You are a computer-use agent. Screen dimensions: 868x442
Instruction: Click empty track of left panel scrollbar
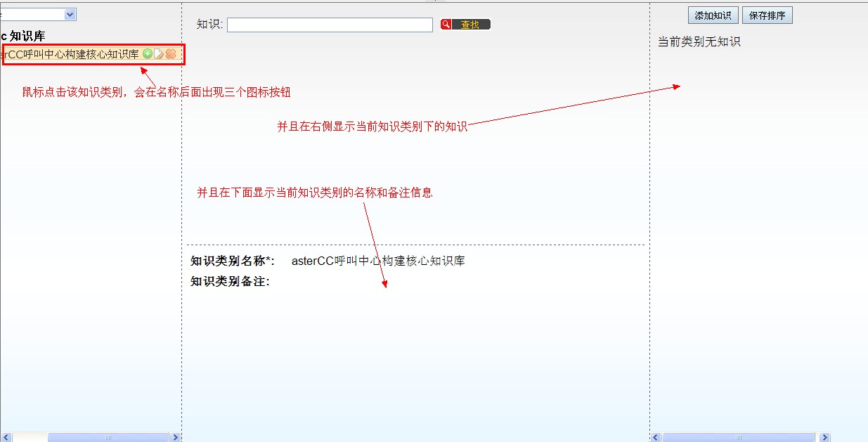tap(30, 437)
